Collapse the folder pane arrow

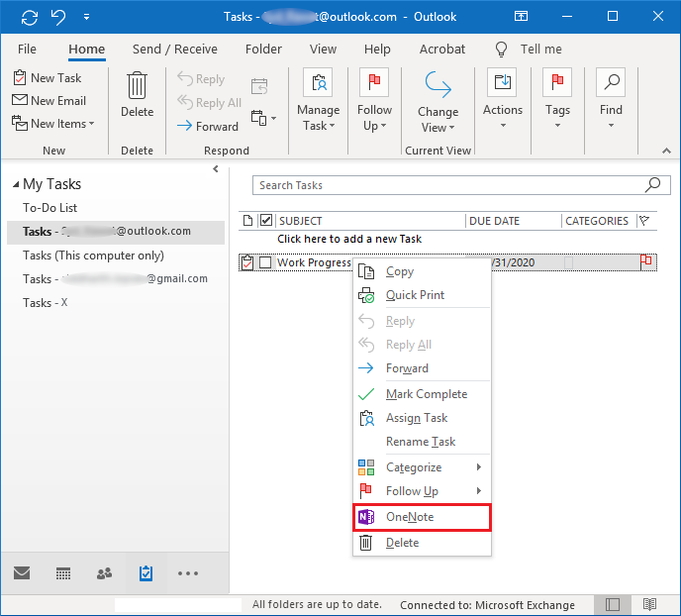pyautogui.click(x=216, y=169)
